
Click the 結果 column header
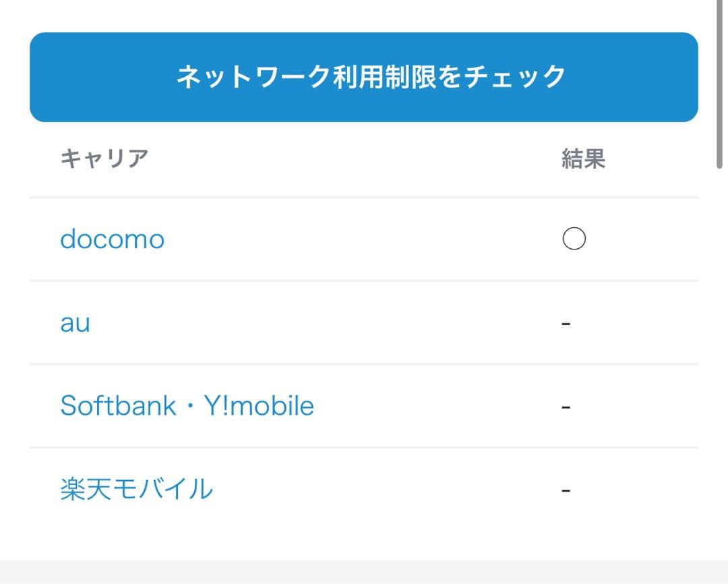point(584,159)
